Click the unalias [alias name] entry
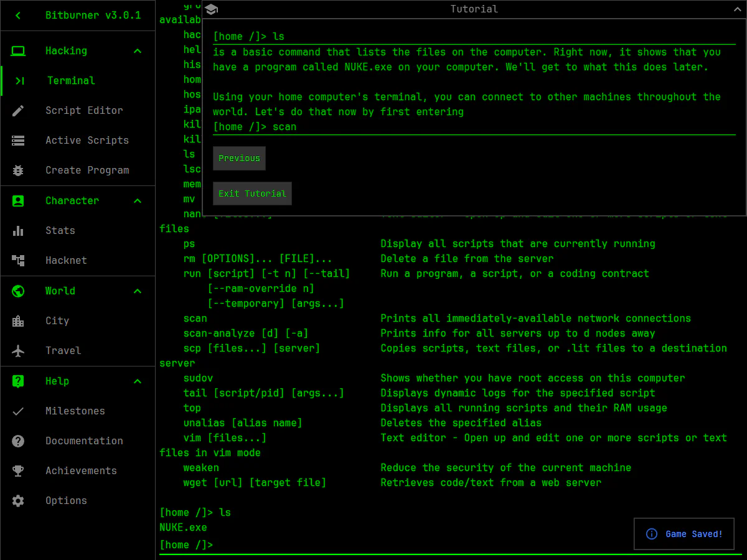 (243, 423)
